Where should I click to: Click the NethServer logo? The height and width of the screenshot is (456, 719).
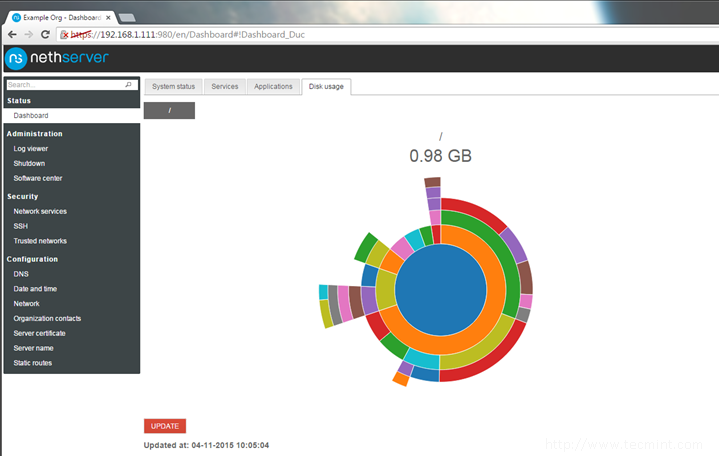pyautogui.click(x=57, y=58)
